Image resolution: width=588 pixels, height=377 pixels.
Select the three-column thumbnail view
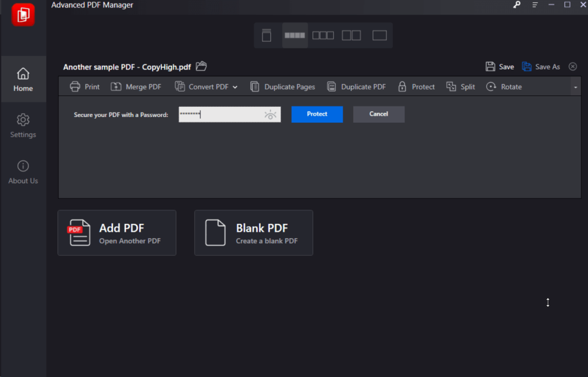point(323,35)
